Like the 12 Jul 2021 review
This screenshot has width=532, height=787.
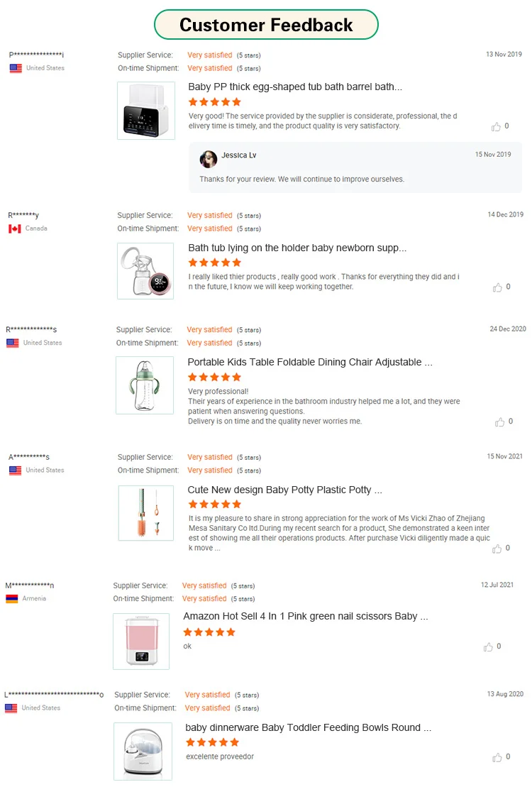click(x=488, y=647)
